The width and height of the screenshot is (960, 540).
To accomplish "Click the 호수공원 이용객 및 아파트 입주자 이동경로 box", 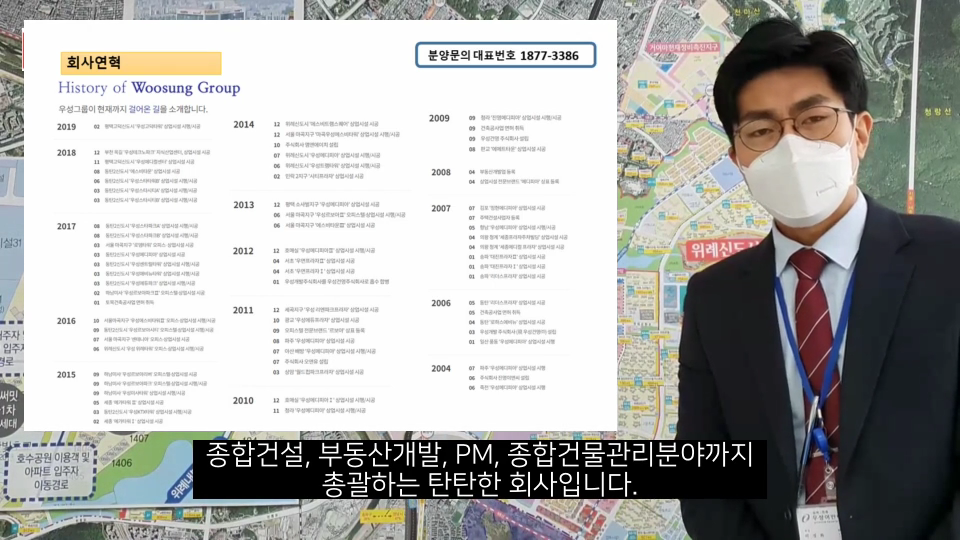I will [x=49, y=471].
